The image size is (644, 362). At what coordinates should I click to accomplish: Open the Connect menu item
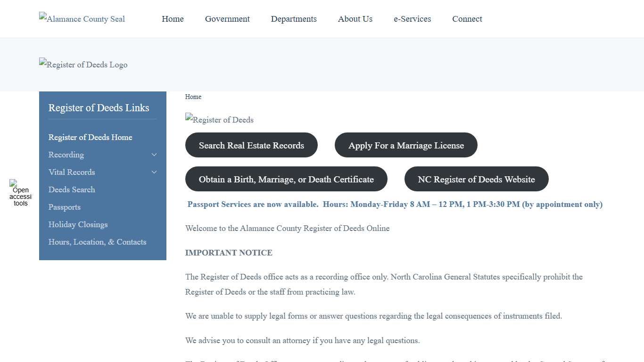click(467, 19)
